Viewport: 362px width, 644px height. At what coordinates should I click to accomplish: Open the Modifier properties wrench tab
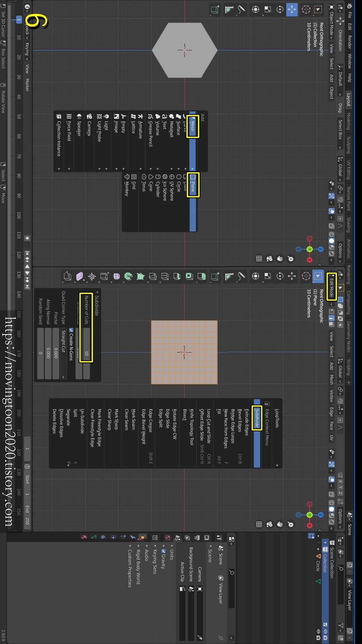point(133,538)
